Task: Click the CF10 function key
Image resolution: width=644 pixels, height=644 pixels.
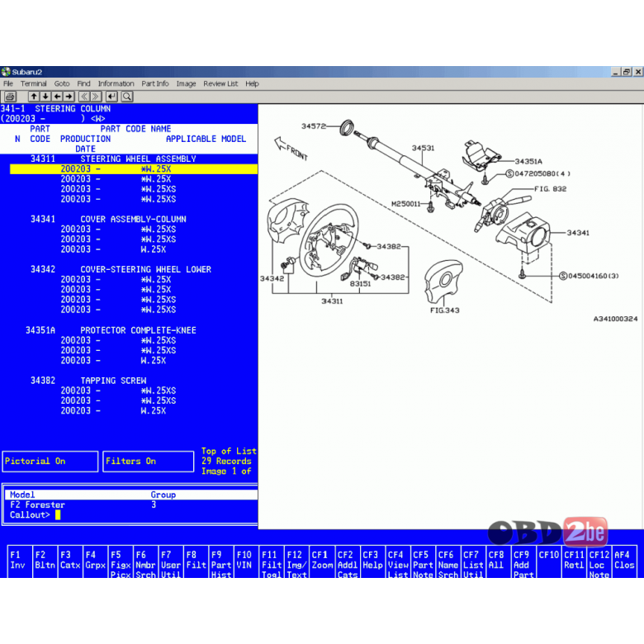Action: [549, 561]
